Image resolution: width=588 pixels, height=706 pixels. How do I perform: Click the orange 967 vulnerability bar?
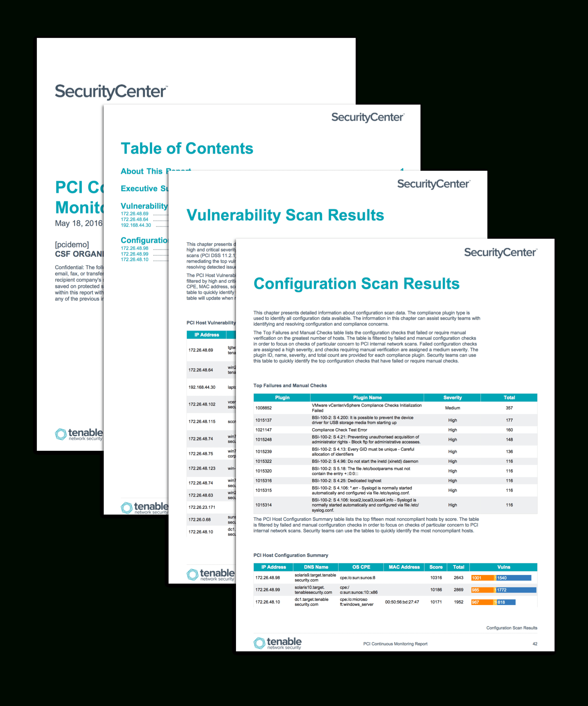[482, 602]
